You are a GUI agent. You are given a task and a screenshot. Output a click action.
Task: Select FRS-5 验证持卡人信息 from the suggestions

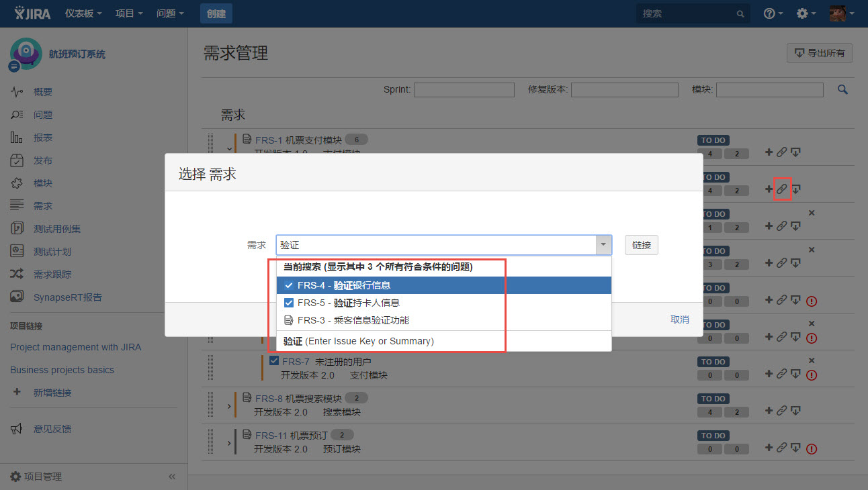444,303
